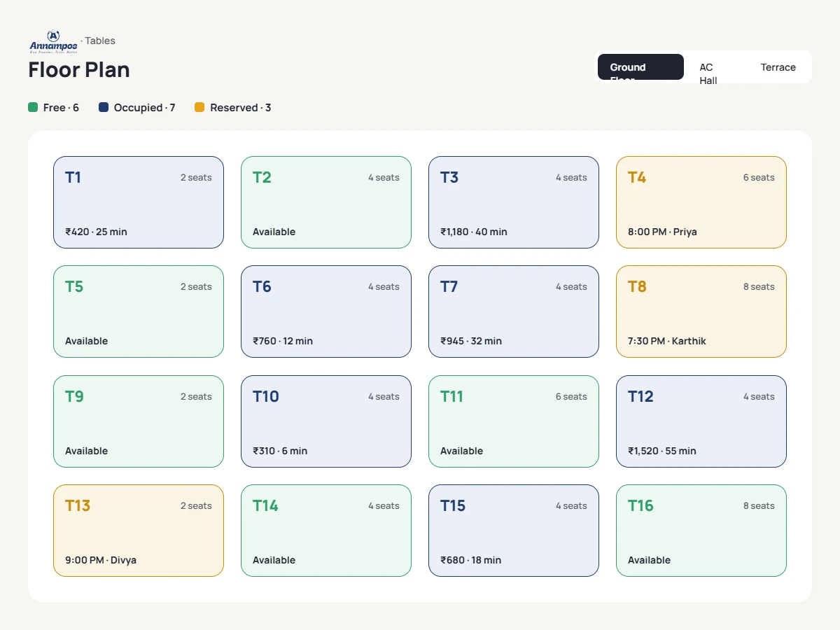Open table T8 reserved for Karthik
Image resolution: width=840 pixels, height=630 pixels.
pyautogui.click(x=701, y=311)
